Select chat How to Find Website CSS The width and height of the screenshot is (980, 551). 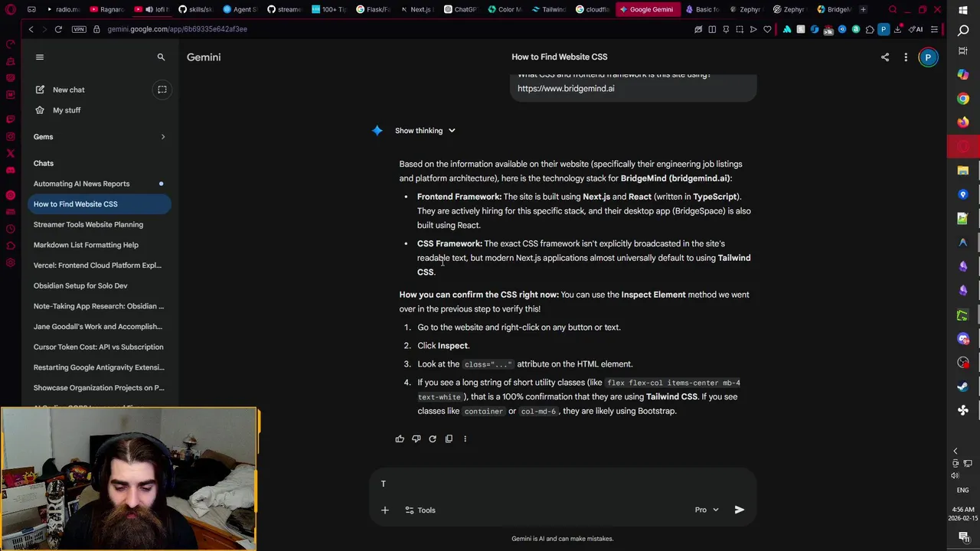click(x=100, y=204)
